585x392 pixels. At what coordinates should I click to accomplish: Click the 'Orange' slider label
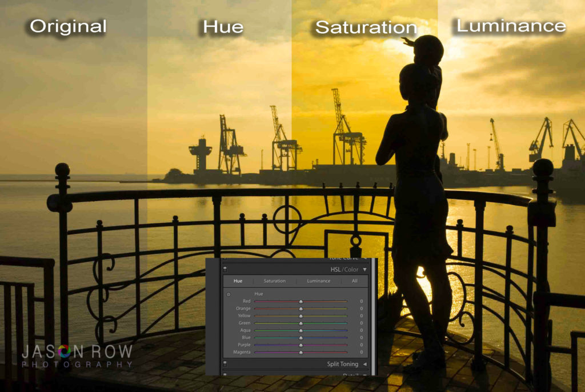coord(243,309)
